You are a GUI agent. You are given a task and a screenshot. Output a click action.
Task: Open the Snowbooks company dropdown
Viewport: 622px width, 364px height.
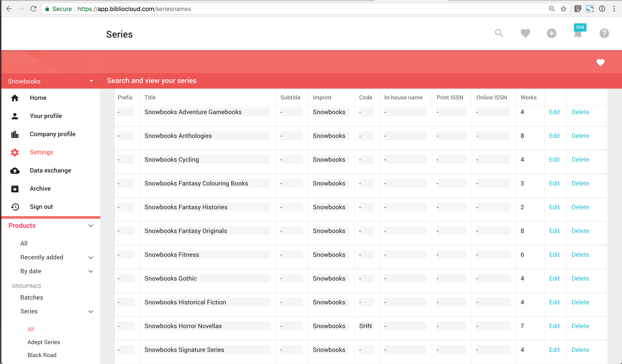[x=51, y=81]
